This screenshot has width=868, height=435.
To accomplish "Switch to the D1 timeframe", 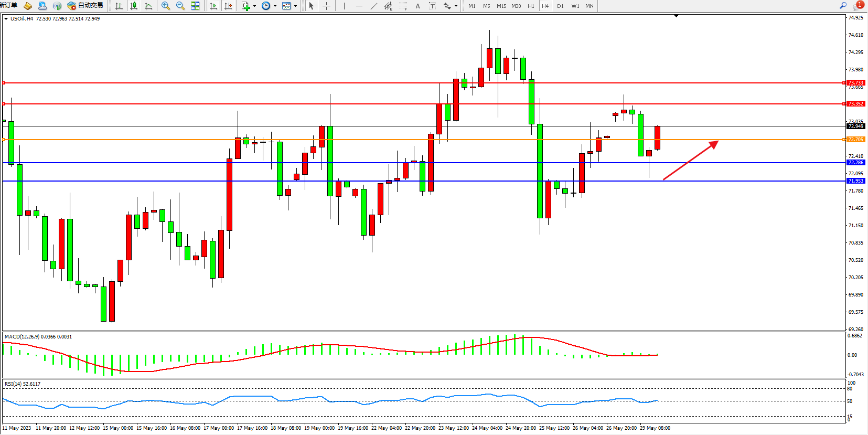I will coord(560,6).
